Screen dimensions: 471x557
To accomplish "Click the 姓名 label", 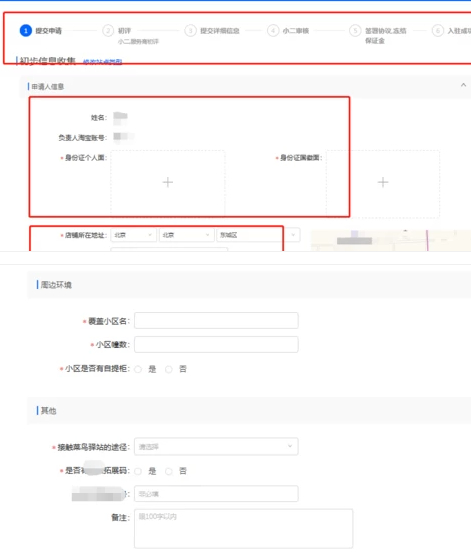I will [x=99, y=118].
